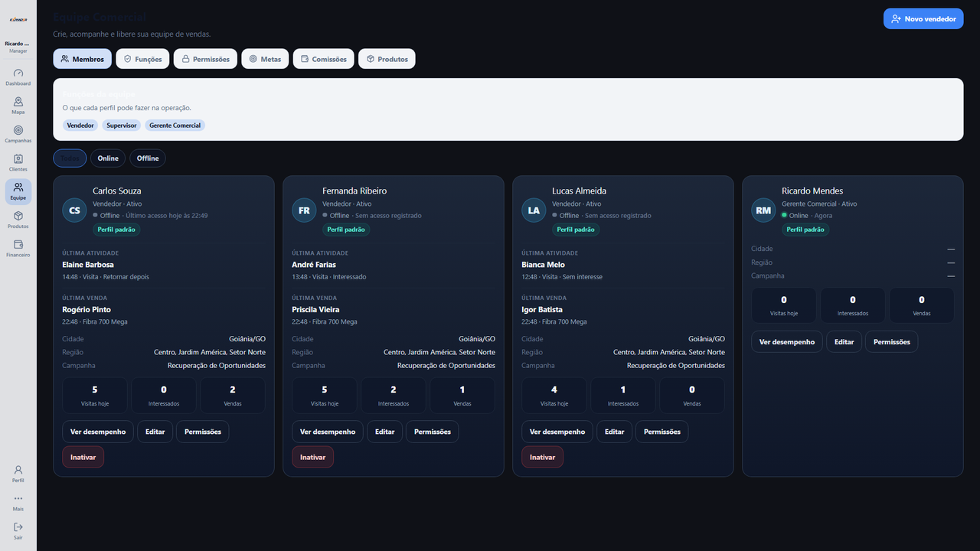Viewport: 980px width, 551px height.
Task: Click Fernanda Ribeiro's Interessados stat box
Action: pyautogui.click(x=394, y=396)
